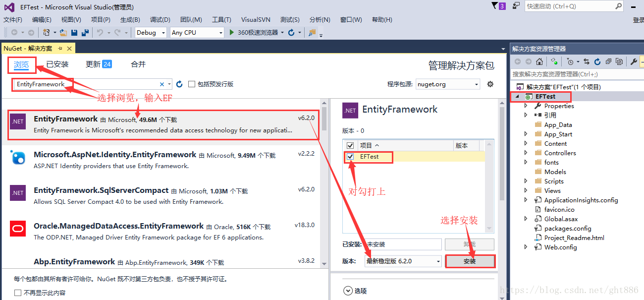Select Abp.EntityFramework package

[x=161, y=261]
